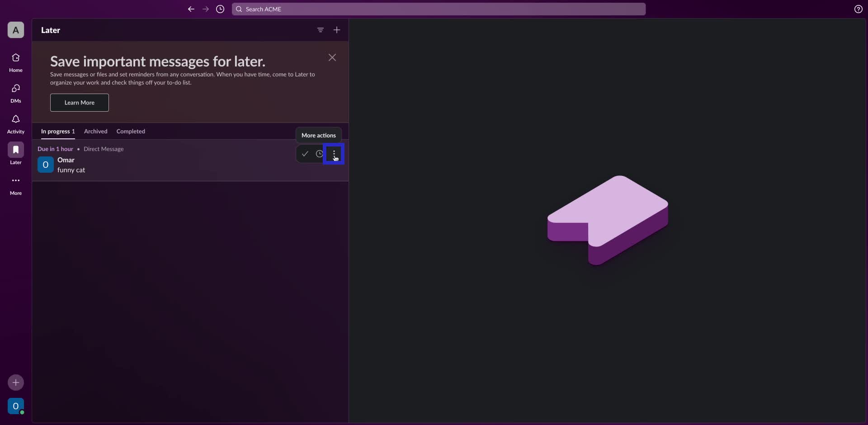The image size is (868, 425).
Task: Mark Omar's funny cat message complete
Action: click(x=305, y=154)
